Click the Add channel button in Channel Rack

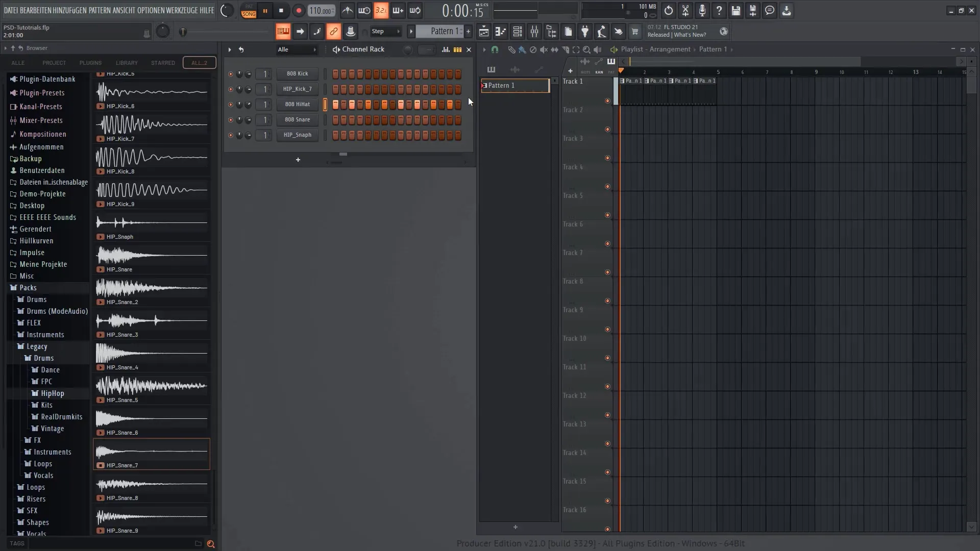tap(297, 160)
